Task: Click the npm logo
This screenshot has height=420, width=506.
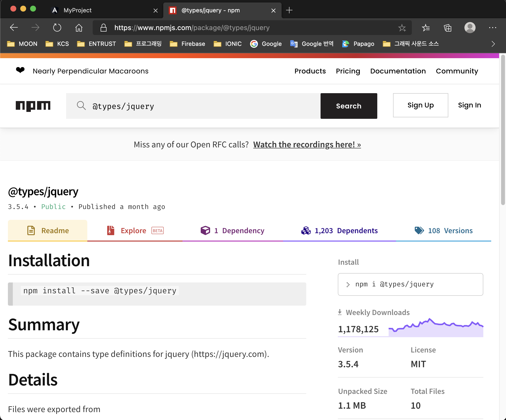Action: point(33,106)
